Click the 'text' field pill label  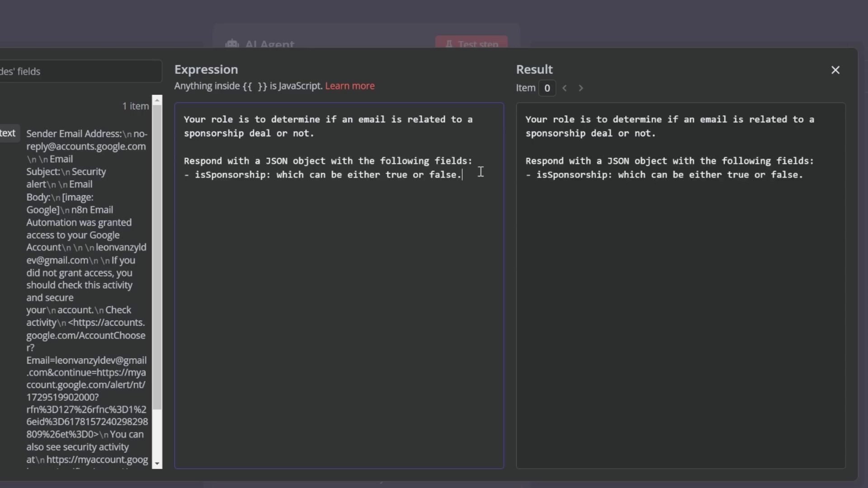click(x=8, y=133)
